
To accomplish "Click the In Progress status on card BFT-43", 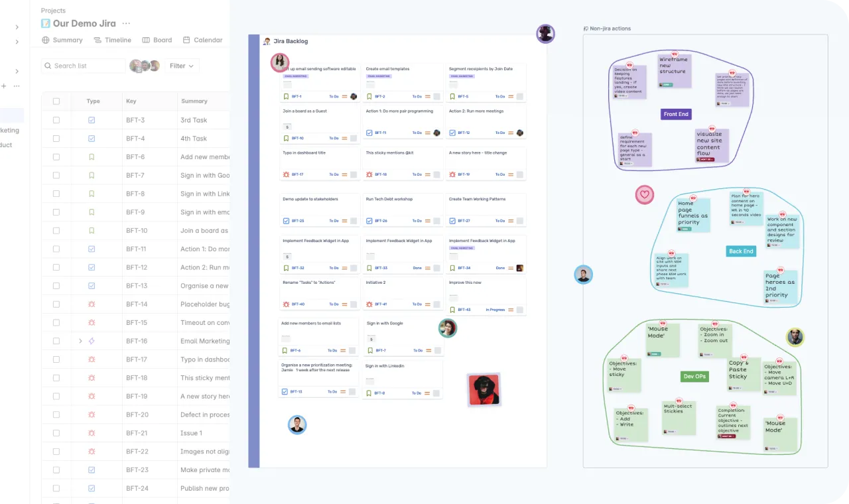I will (496, 310).
